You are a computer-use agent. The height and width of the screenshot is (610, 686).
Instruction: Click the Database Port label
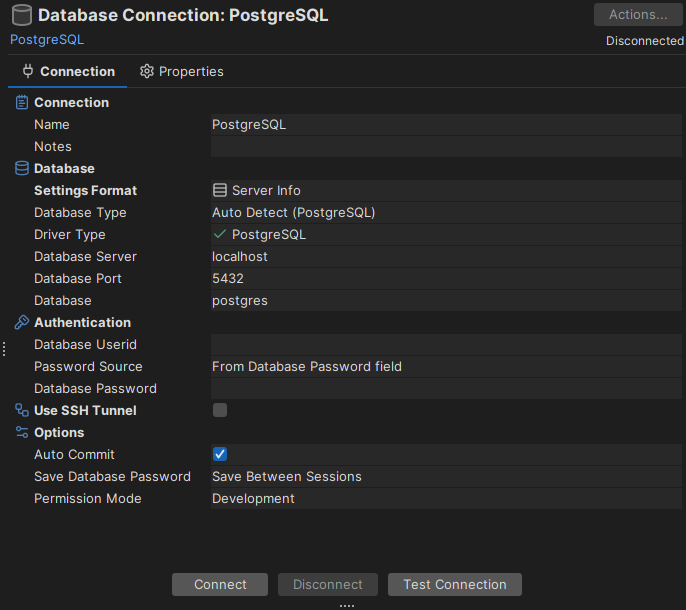click(77, 278)
